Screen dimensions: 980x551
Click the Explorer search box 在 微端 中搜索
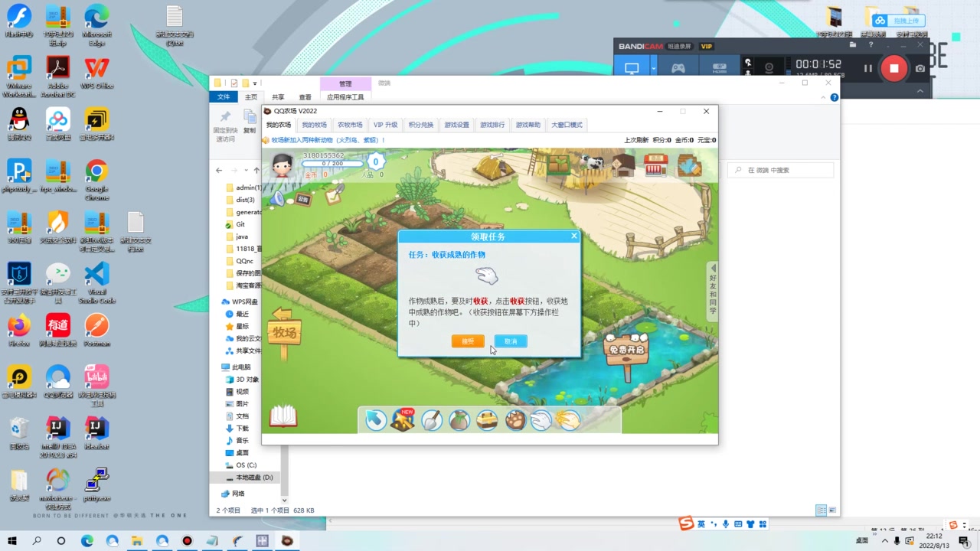[781, 170]
